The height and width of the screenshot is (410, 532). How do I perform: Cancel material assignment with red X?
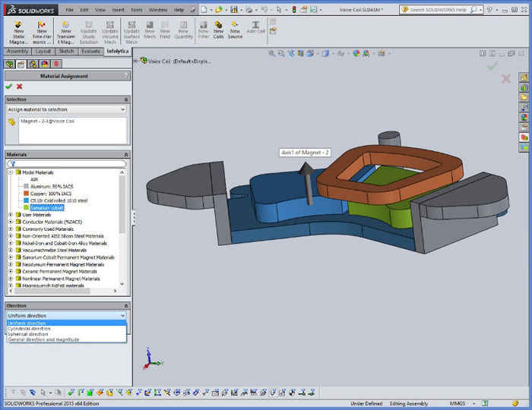pos(20,87)
